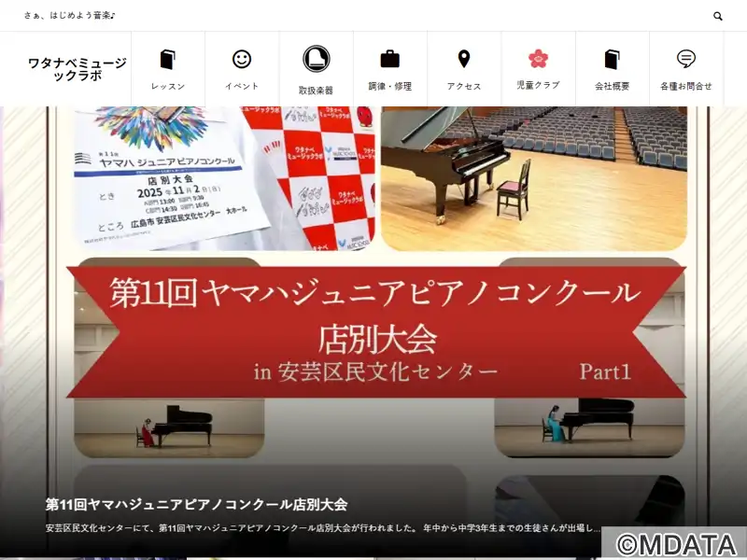The image size is (747, 560).
Task: Click the 店別大会 banner text
Action: point(377,339)
